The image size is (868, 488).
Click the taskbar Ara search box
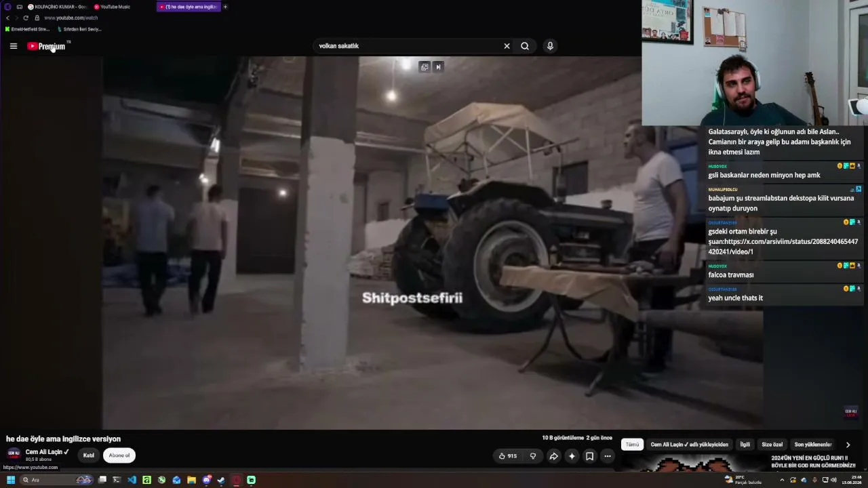pos(58,480)
